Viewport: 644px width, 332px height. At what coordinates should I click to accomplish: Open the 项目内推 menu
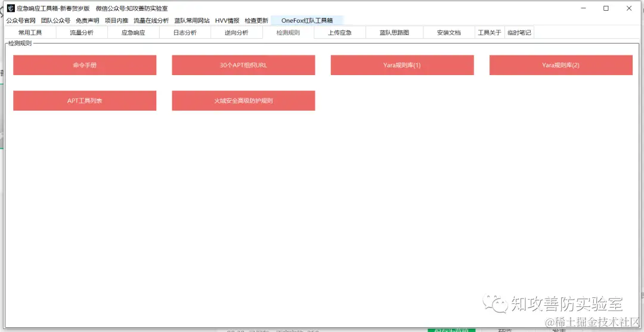116,20
